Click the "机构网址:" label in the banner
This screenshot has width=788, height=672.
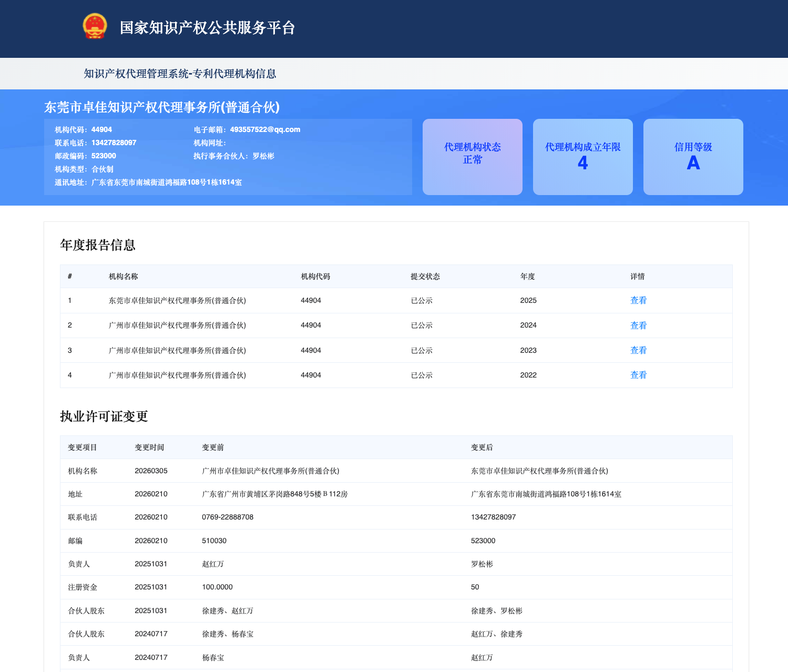[210, 143]
